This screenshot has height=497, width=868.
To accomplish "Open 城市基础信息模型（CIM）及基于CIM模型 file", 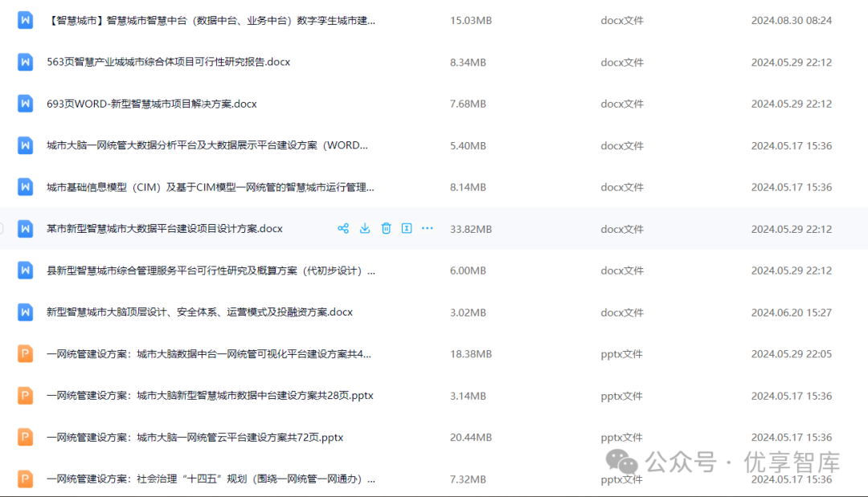I will pos(211,187).
